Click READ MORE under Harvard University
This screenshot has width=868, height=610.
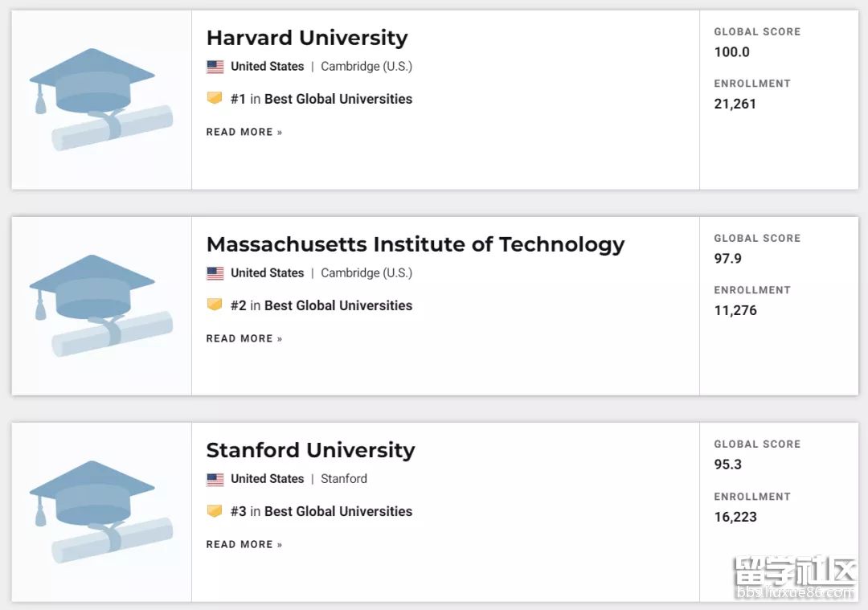tap(244, 132)
